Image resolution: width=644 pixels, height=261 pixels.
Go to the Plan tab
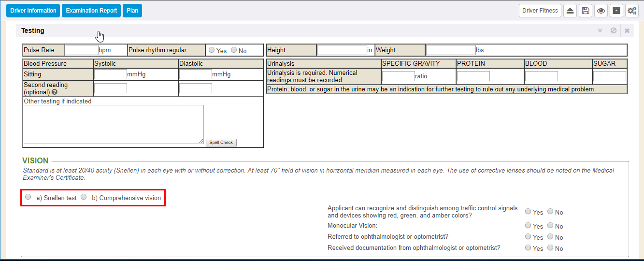pyautogui.click(x=132, y=11)
